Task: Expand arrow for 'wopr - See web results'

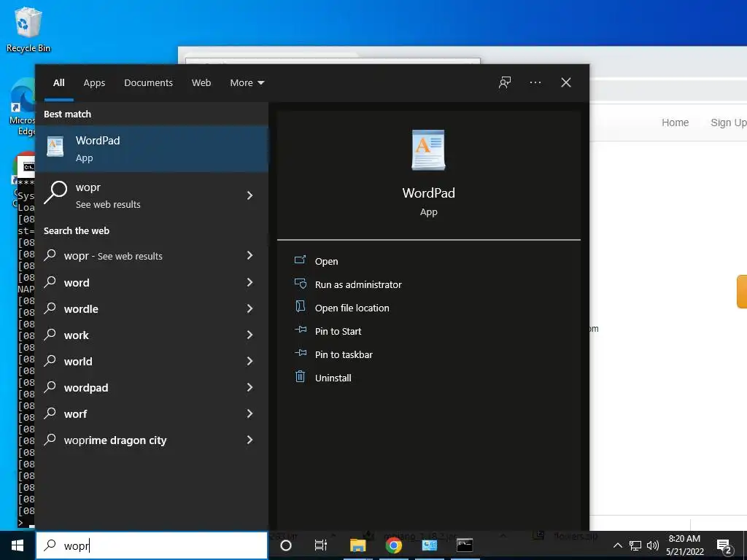Action: pyautogui.click(x=249, y=256)
